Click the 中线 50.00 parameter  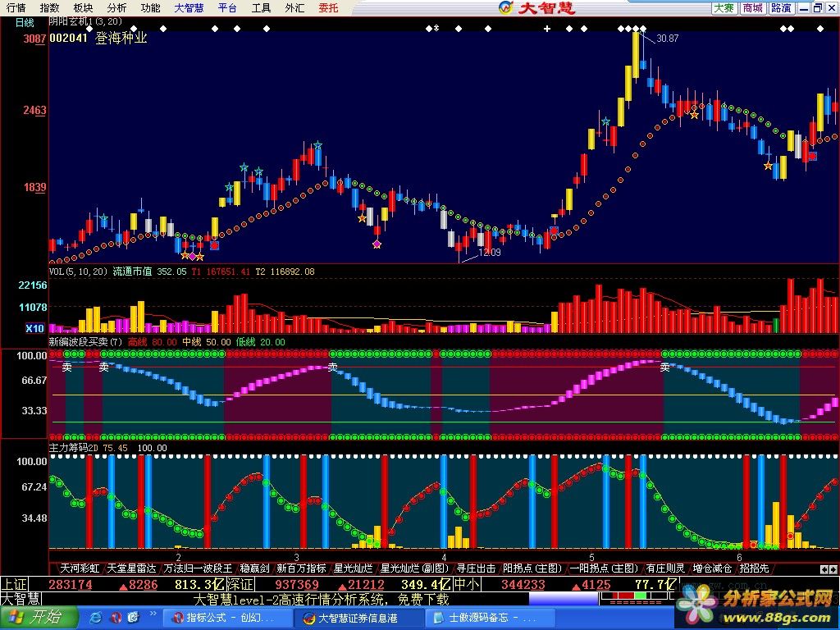(x=206, y=342)
